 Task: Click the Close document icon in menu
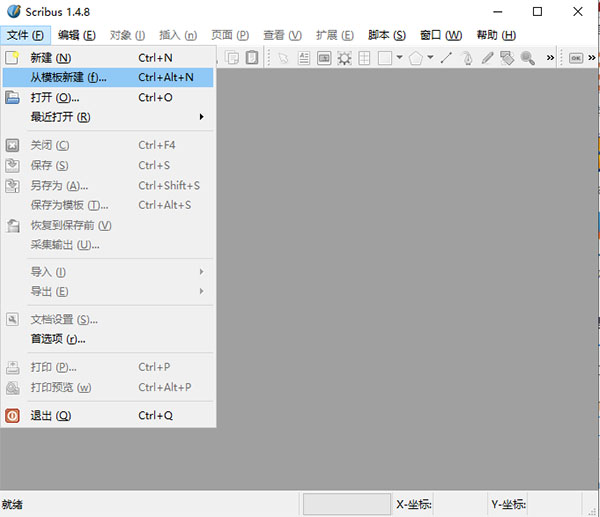(12, 145)
